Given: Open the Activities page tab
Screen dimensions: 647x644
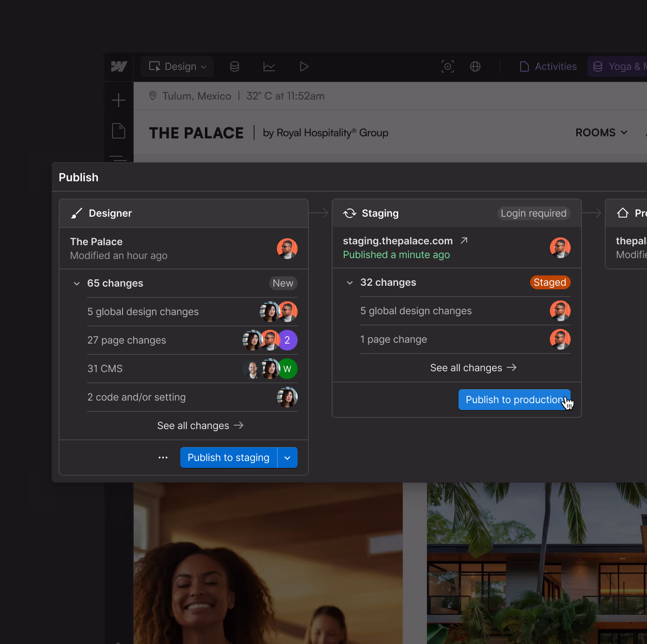Looking at the screenshot, I should coord(548,66).
